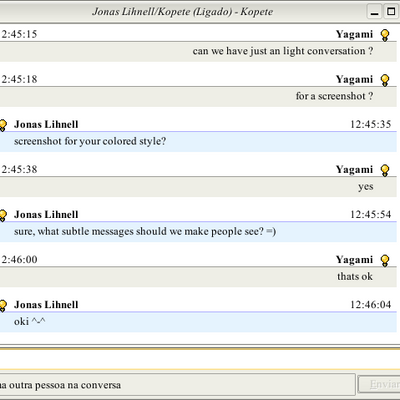
Task: Click lightbulb icon beside Jonas Lihnell at 12:46:04
Action: click(3, 305)
